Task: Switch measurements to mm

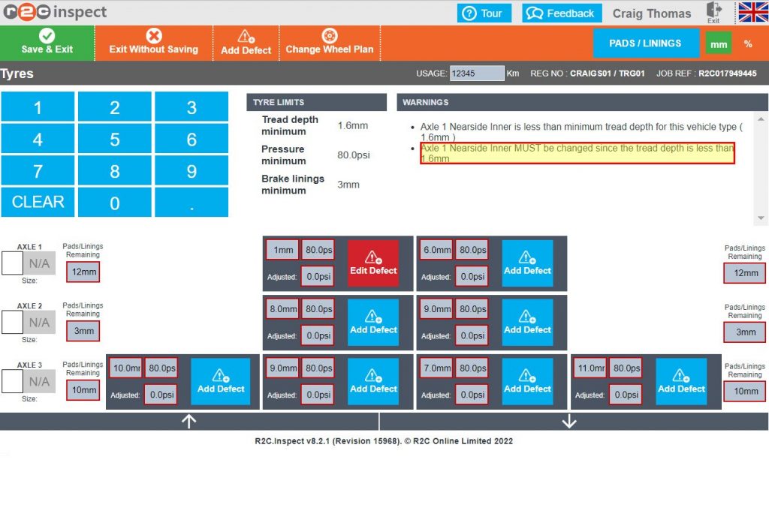Action: 718,44
